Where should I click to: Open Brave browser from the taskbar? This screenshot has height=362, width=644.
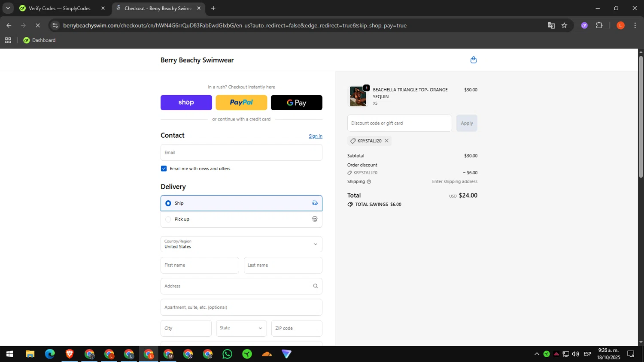(70, 354)
